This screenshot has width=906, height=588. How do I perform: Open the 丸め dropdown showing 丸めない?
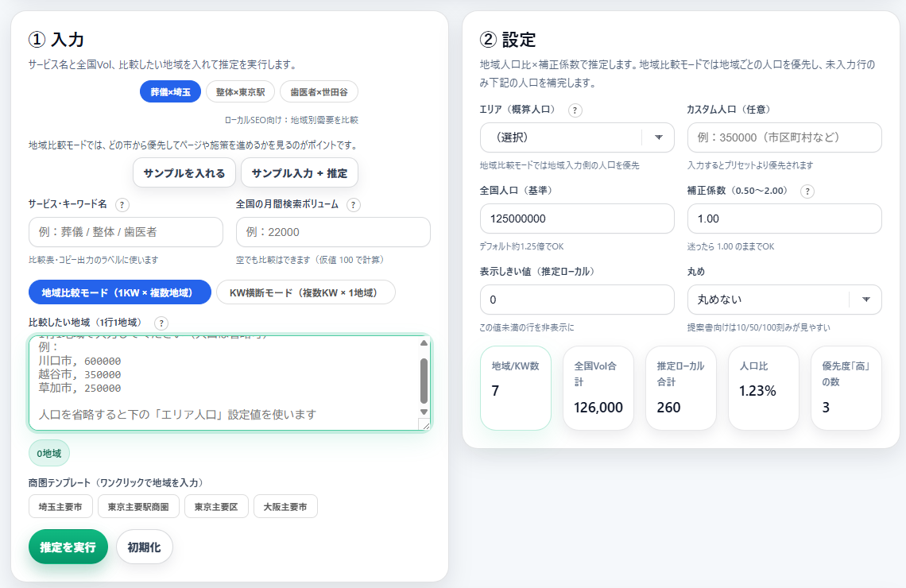[784, 300]
